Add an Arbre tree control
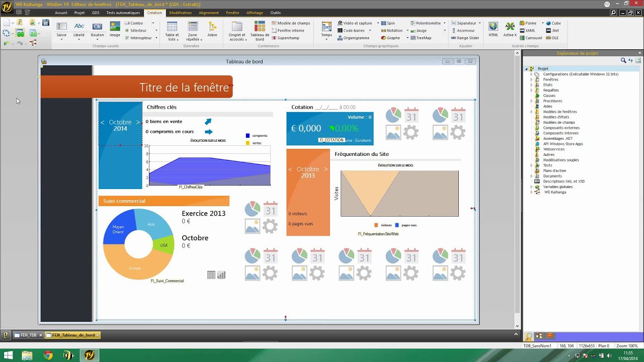This screenshot has height=362, width=644. pos(212,30)
